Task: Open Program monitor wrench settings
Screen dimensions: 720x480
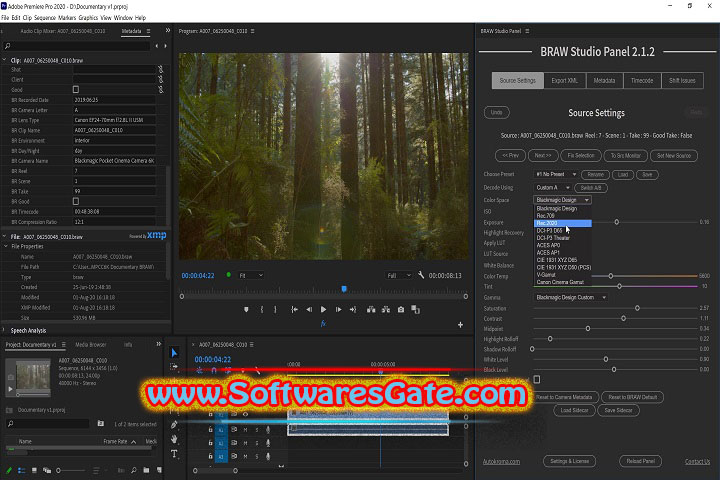Action: (x=421, y=275)
